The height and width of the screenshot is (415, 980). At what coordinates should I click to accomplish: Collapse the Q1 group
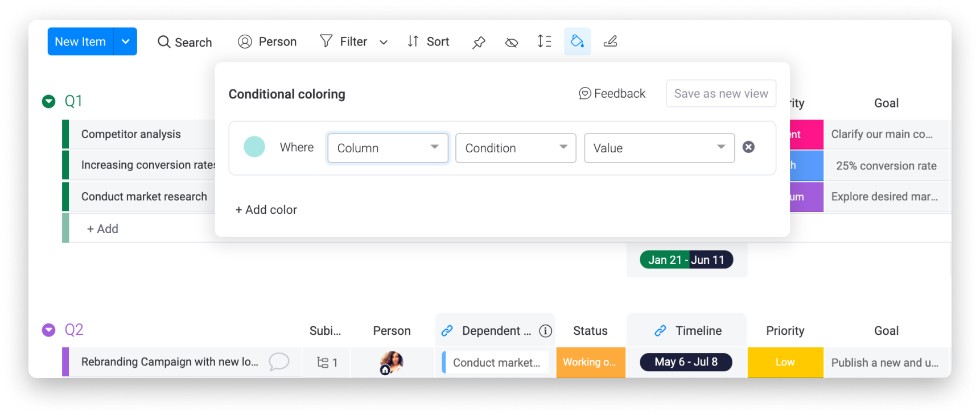click(49, 101)
